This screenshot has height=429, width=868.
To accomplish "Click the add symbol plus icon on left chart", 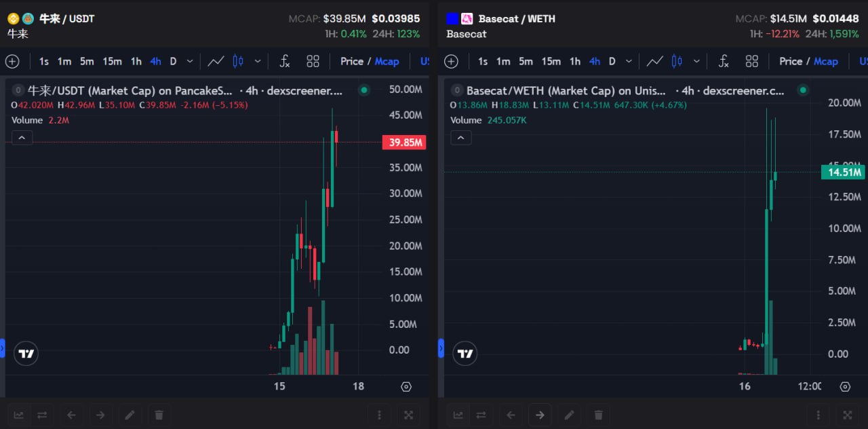I will point(12,62).
